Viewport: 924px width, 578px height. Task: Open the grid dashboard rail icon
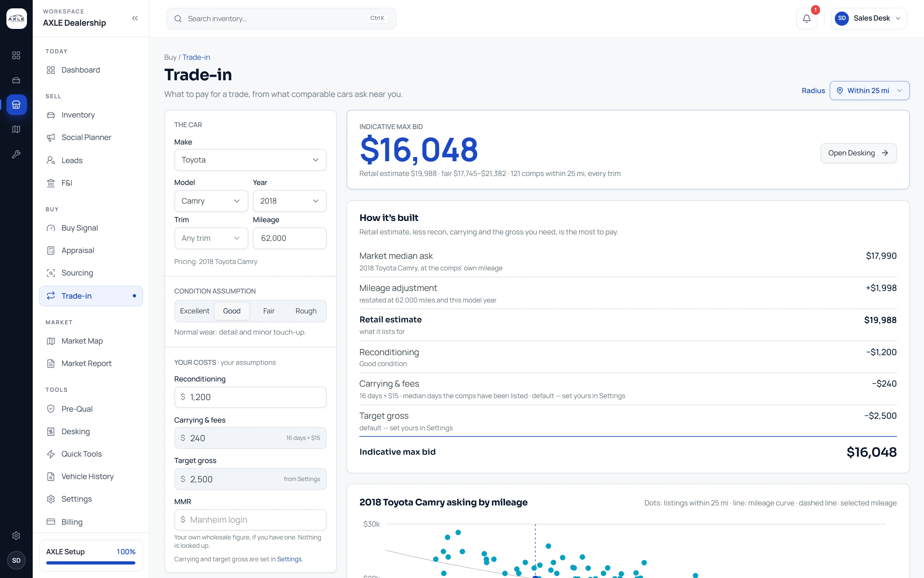tap(16, 56)
